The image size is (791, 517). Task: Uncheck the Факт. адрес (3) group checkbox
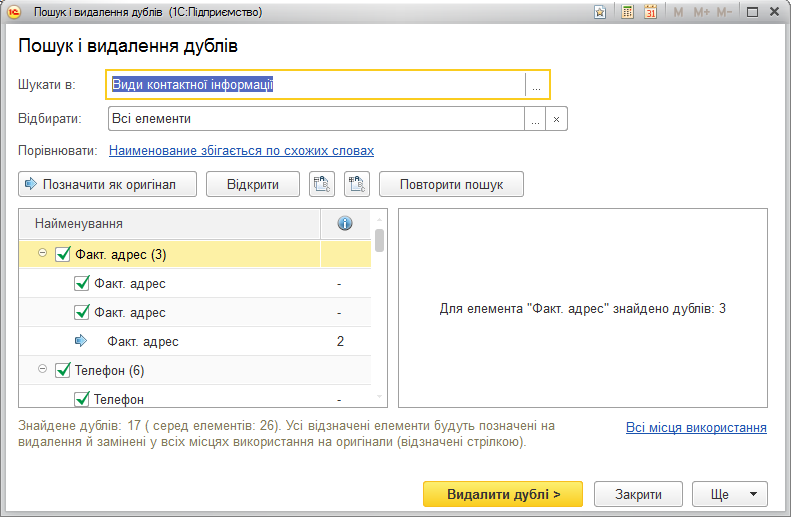63,254
